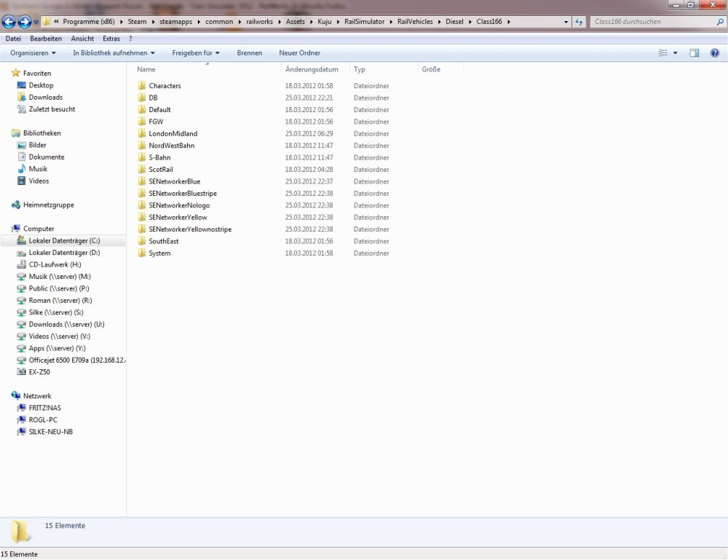
Task: Open the EX-Z50 camera device icon
Action: pos(21,372)
